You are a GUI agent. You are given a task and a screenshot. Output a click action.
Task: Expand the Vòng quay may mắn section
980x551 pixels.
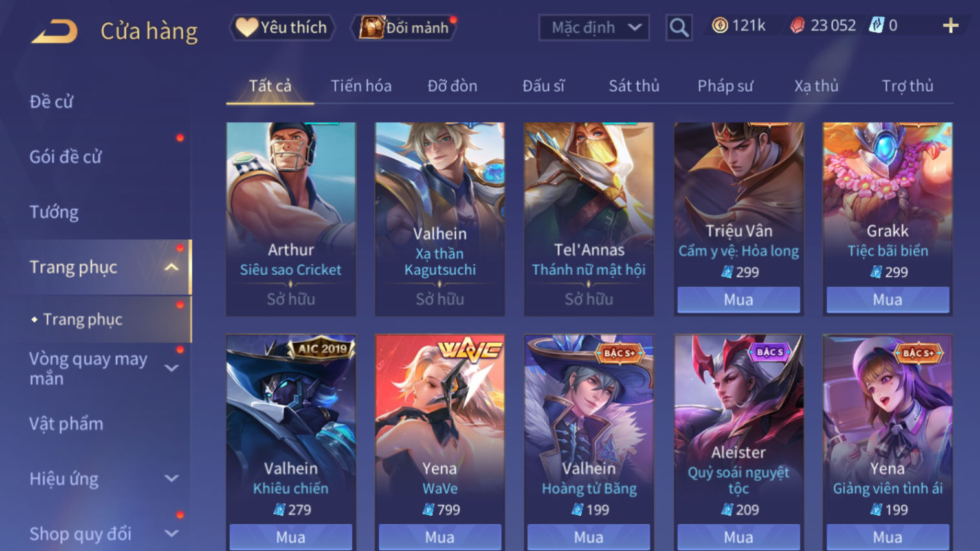[x=172, y=368]
